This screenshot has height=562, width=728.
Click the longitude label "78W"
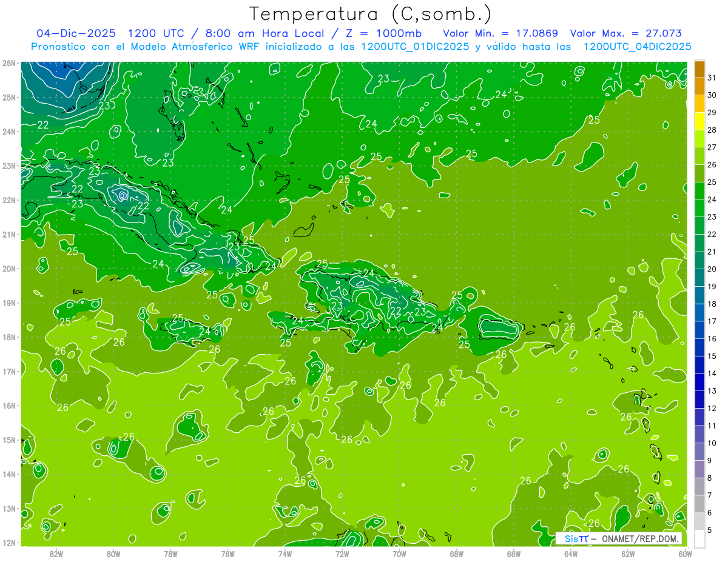[170, 554]
